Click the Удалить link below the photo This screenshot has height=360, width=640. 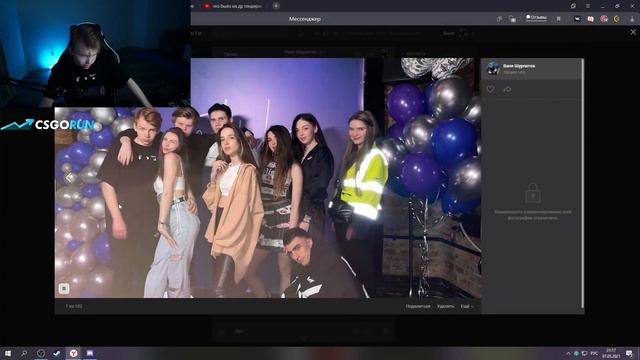pos(445,306)
